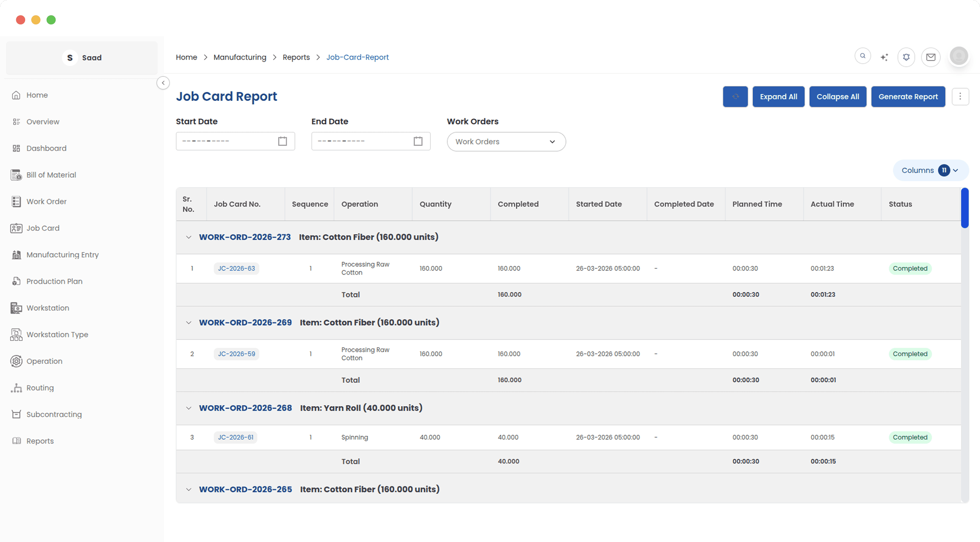Viewport: 980px width, 542px height.
Task: Click the Generate Report button
Action: click(x=909, y=96)
